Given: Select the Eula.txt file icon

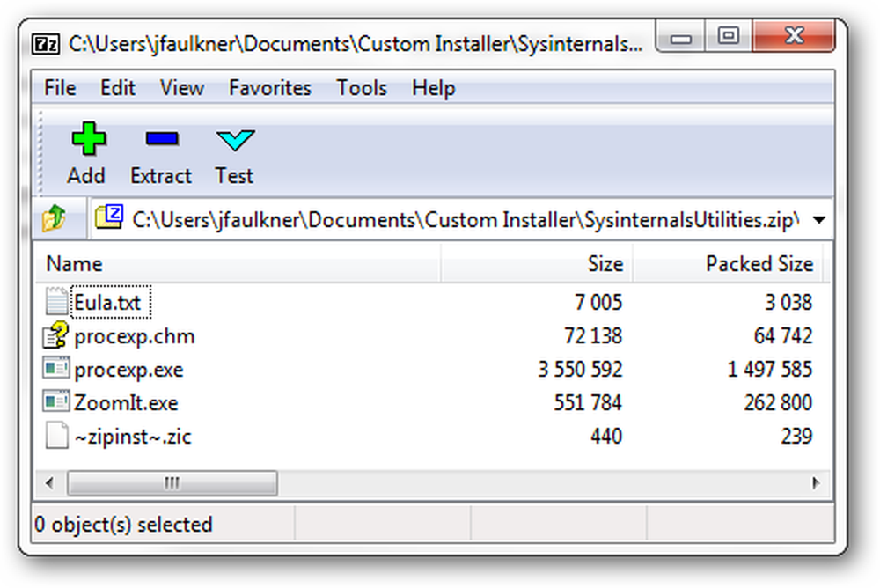Looking at the screenshot, I should pos(56,301).
